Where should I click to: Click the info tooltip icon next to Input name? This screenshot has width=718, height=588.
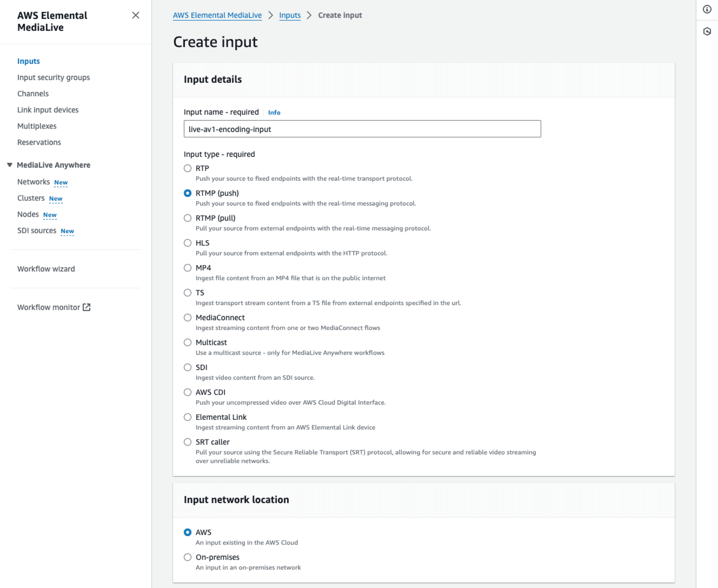(x=273, y=112)
